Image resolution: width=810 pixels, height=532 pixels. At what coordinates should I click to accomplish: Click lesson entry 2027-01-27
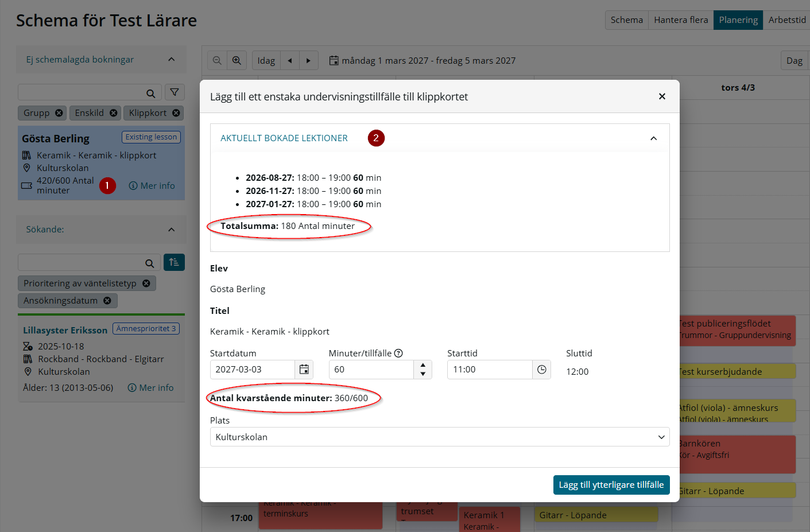coord(313,204)
